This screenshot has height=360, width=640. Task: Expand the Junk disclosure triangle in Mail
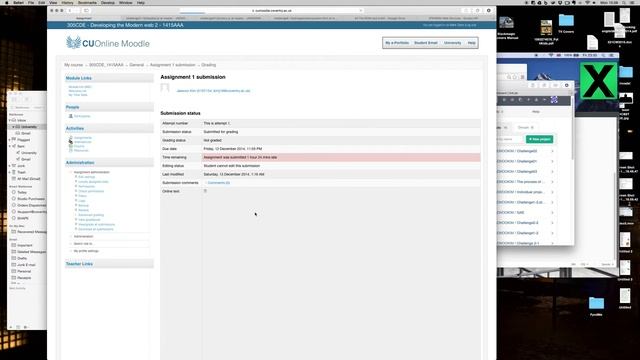point(10,166)
